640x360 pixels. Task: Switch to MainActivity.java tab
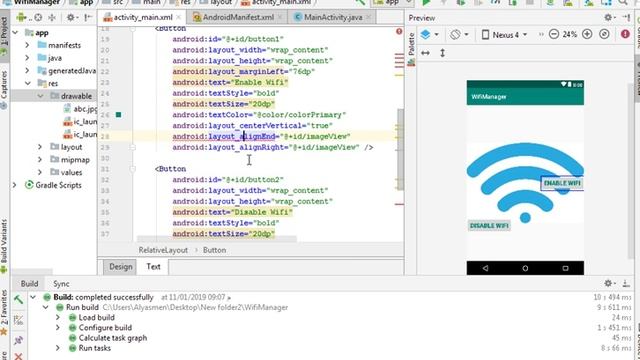tap(333, 18)
